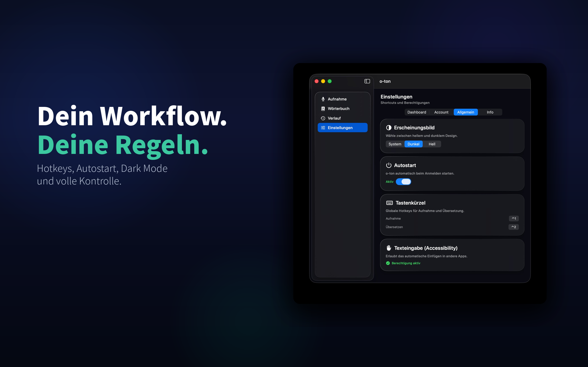This screenshot has width=588, height=367.
Task: Change the Aufnahme hotkey ^1 badge
Action: coord(514,218)
